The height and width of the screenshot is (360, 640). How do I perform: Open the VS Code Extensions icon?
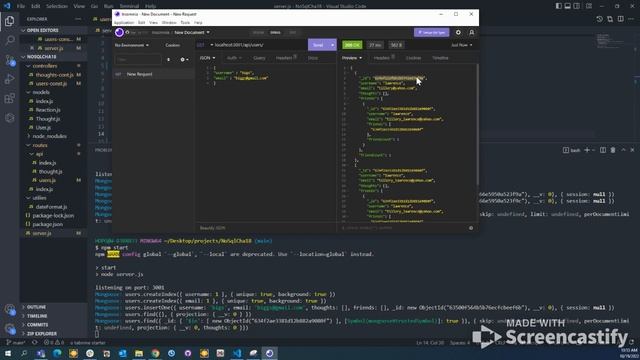coord(9,98)
